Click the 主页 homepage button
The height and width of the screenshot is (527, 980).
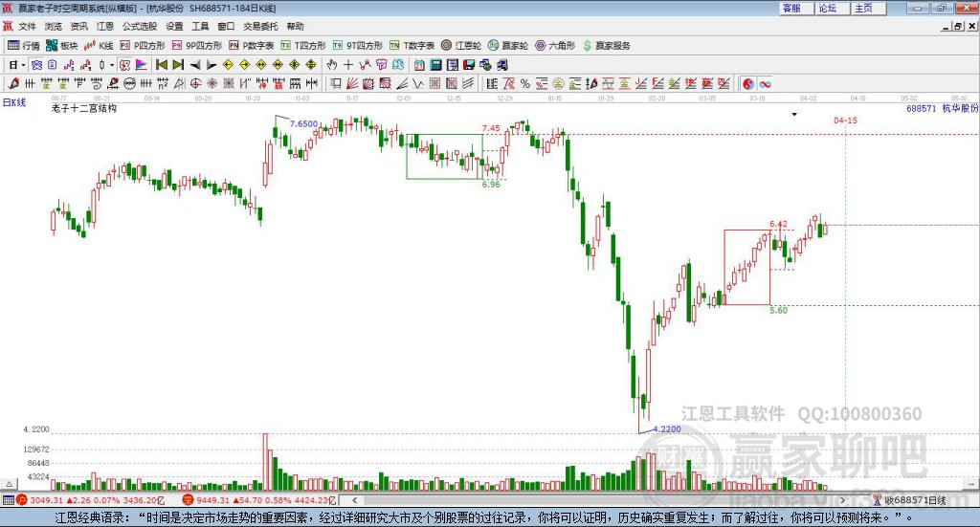pyautogui.click(x=868, y=8)
